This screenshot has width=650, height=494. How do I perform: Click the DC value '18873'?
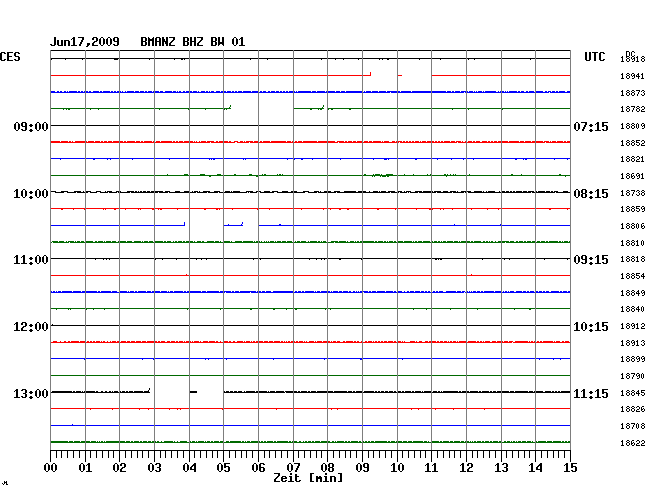(x=633, y=93)
